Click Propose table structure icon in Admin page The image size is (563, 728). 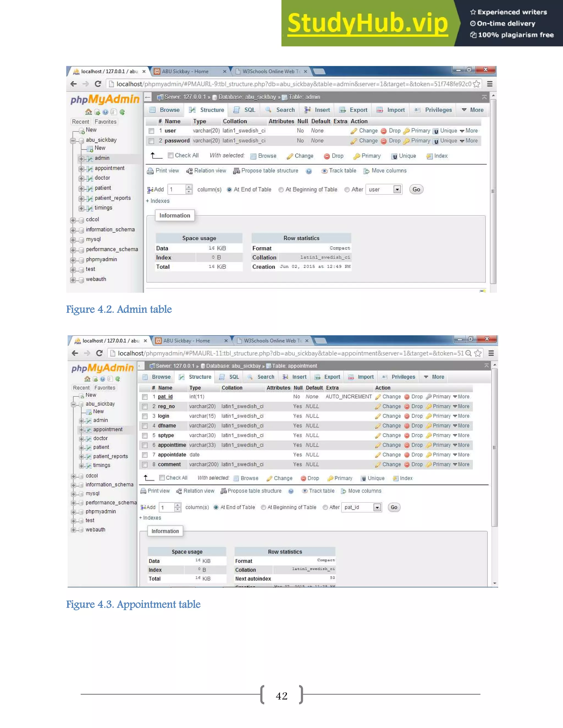236,171
